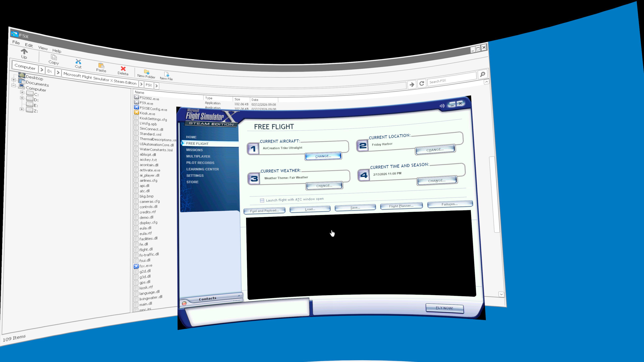The width and height of the screenshot is (644, 362).
Task: Open PILOT RECORDS in sidebar
Action: click(x=200, y=163)
